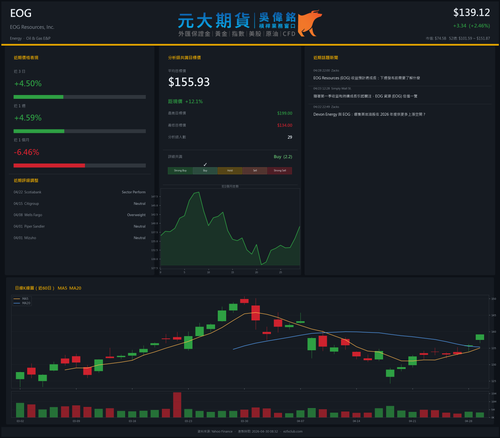
Task: Click the Citigroup rating row
Action: [80, 203]
